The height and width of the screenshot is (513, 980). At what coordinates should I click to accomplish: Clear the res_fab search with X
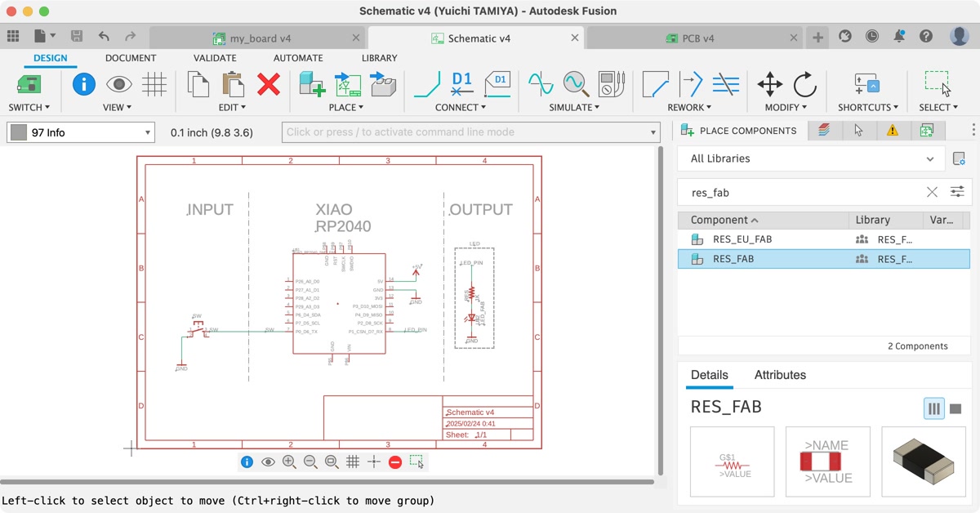coord(932,192)
